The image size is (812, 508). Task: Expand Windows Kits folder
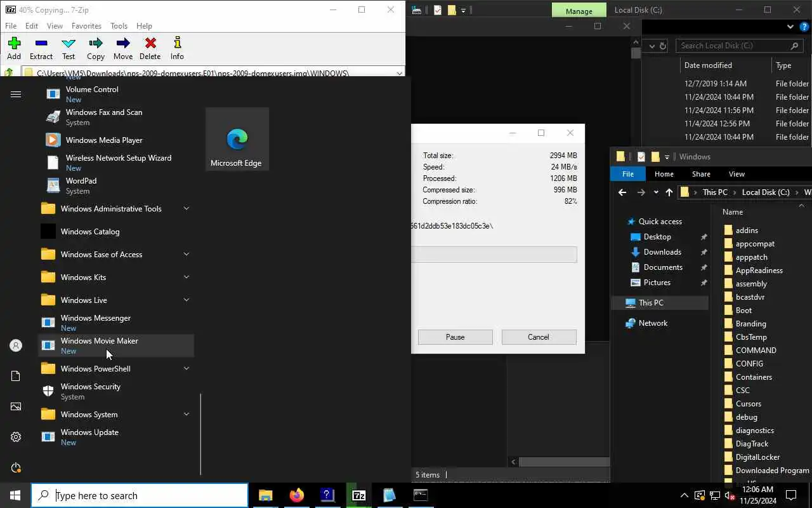click(x=187, y=277)
